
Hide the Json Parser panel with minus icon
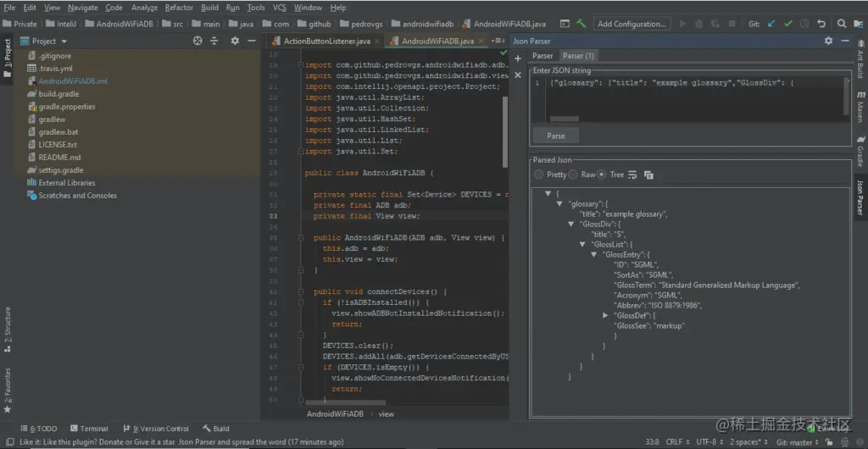click(x=845, y=41)
